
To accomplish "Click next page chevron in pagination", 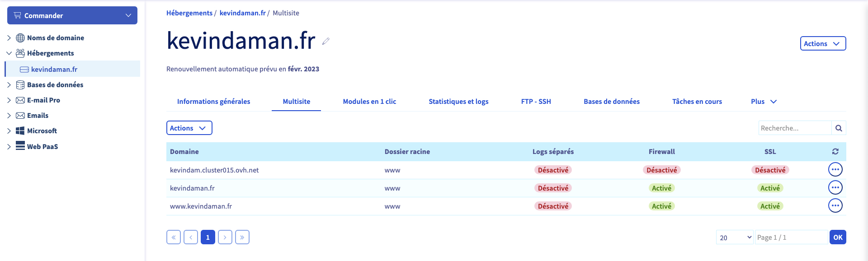I will coord(225,237).
